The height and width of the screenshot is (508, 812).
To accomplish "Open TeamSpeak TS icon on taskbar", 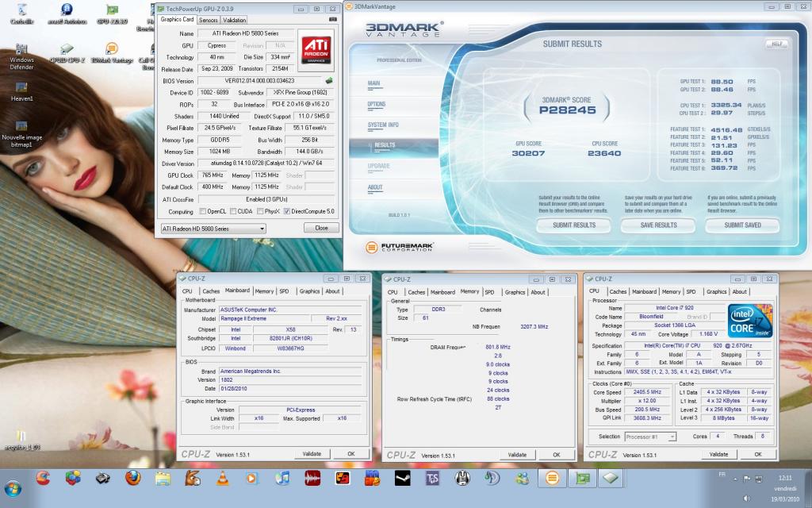I will click(x=432, y=478).
